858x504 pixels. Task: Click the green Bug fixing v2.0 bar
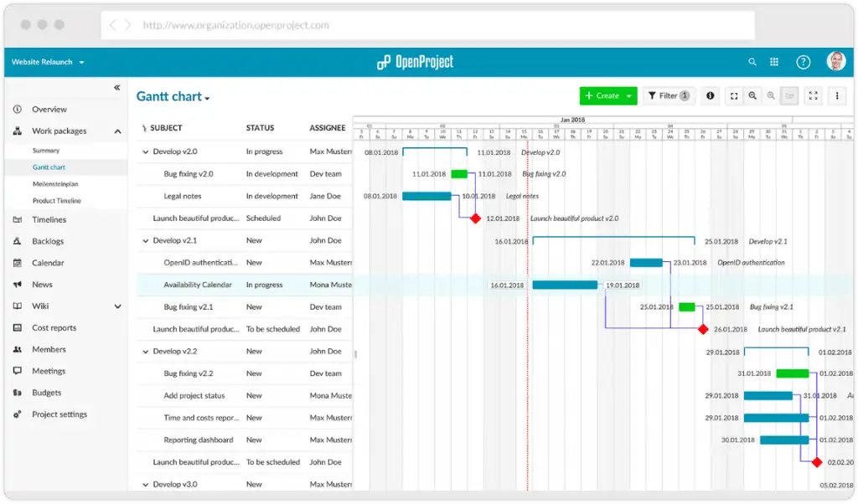(459, 174)
